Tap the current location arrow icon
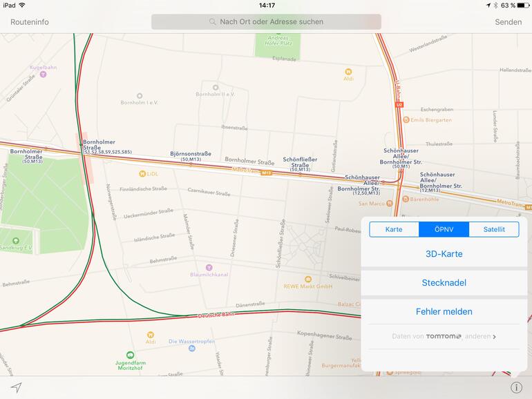 click(17, 387)
